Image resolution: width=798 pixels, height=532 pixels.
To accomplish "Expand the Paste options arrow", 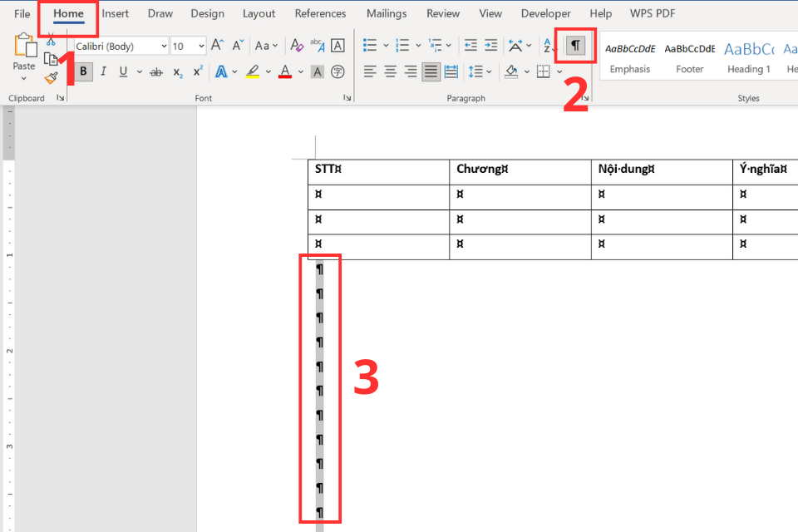I will pos(23,78).
